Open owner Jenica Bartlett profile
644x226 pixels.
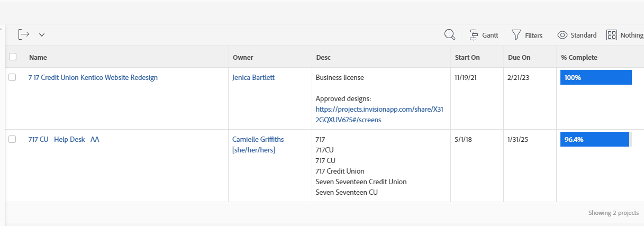pyautogui.click(x=253, y=77)
